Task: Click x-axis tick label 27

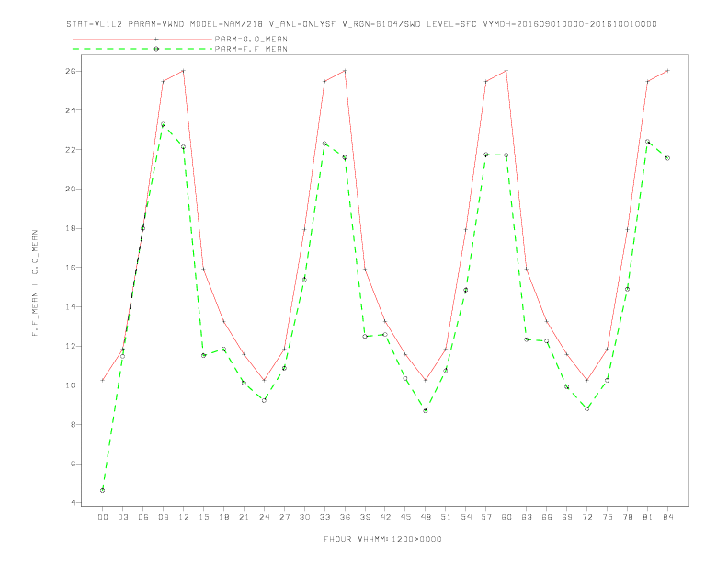Action: 284,517
